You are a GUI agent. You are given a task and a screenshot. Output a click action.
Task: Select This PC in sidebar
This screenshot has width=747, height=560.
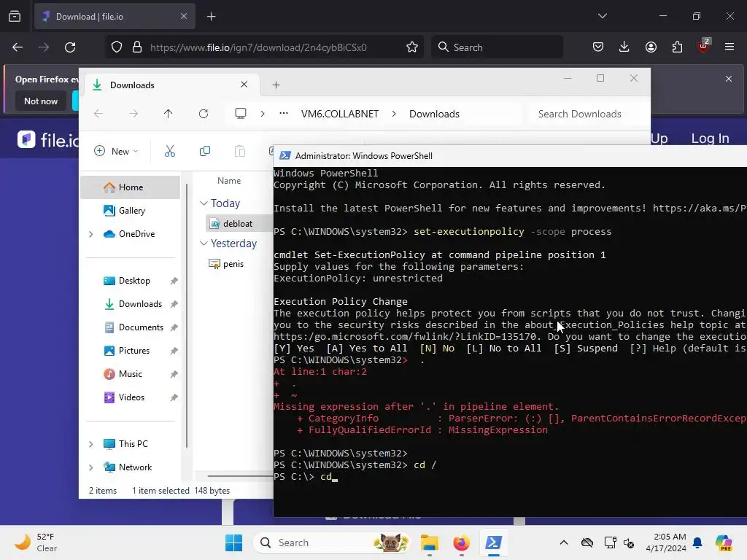pyautogui.click(x=133, y=444)
